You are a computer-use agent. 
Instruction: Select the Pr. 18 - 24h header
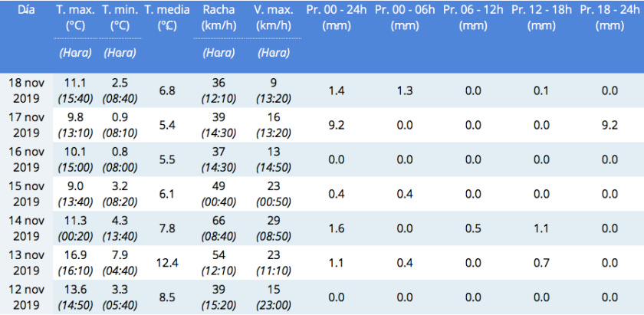[x=610, y=18]
